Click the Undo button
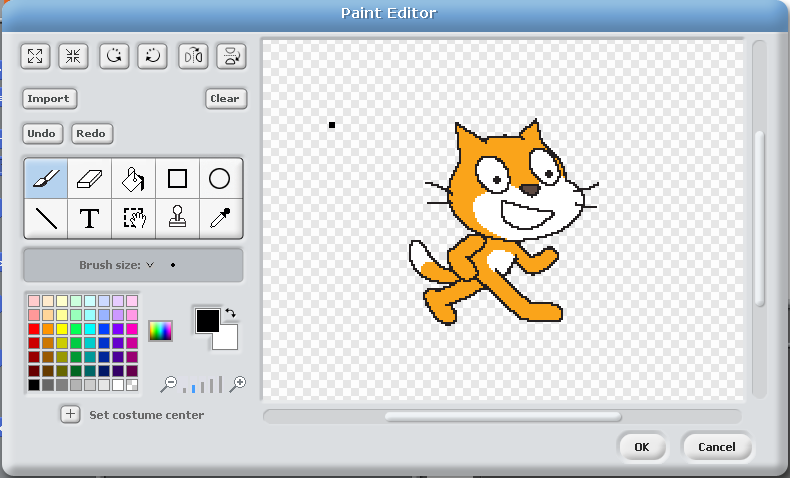Image resolution: width=790 pixels, height=478 pixels. pyautogui.click(x=42, y=133)
